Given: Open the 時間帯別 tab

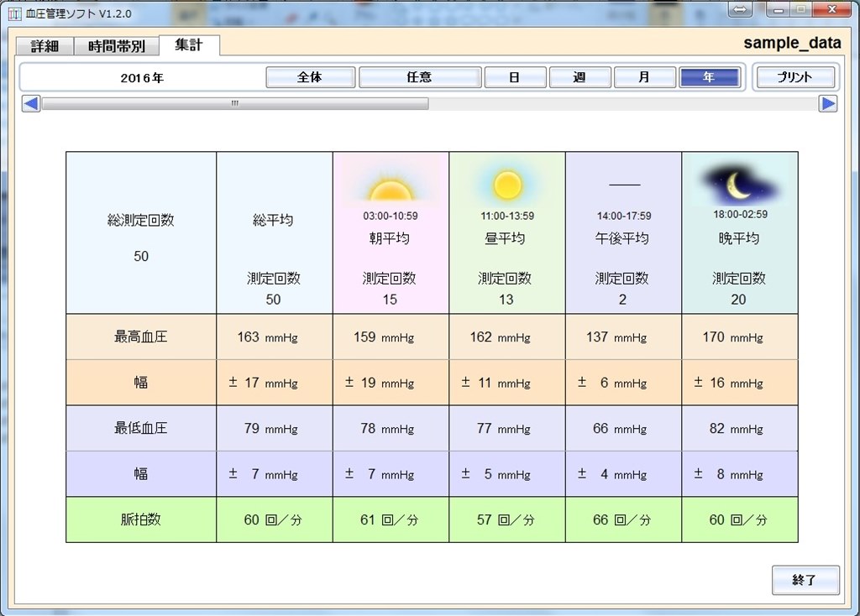Looking at the screenshot, I should 117,46.
